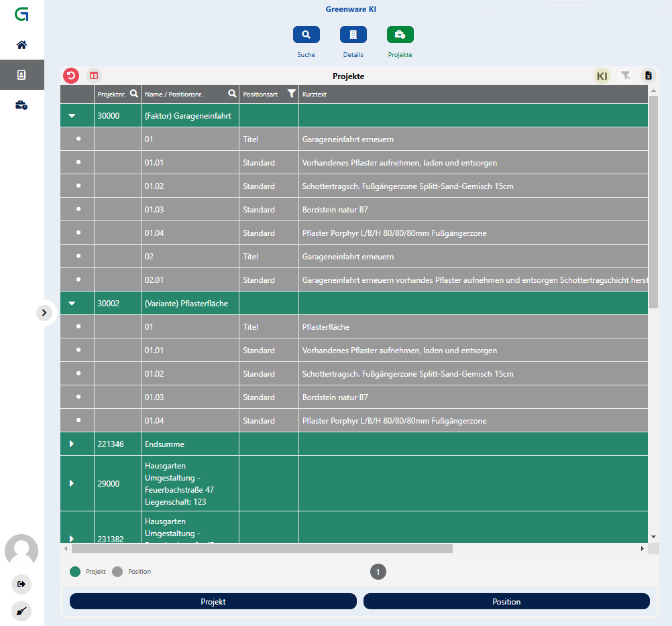This screenshot has height=626, width=672.
Task: Expand project 221346 Endsumme
Action: 72,444
